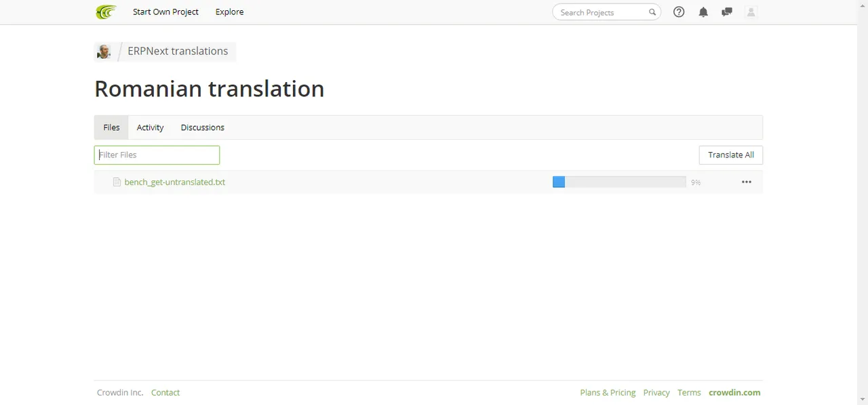Click the Translate All button

[731, 155]
